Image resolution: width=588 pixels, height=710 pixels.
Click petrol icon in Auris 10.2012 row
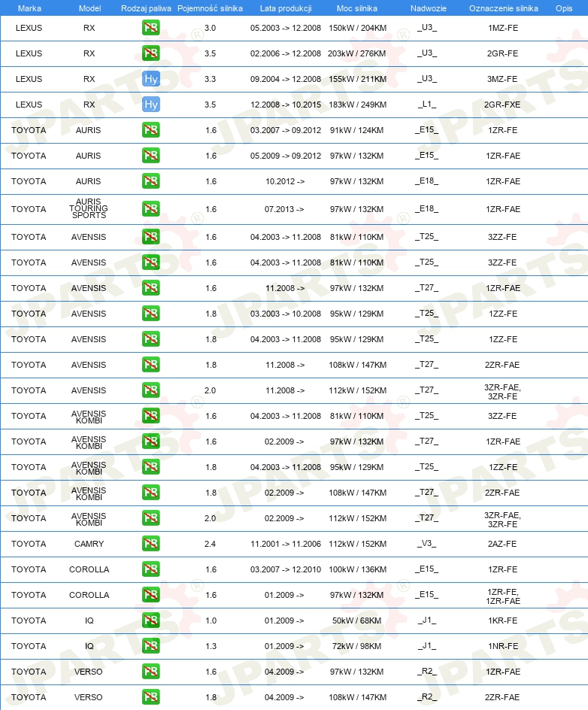(150, 181)
